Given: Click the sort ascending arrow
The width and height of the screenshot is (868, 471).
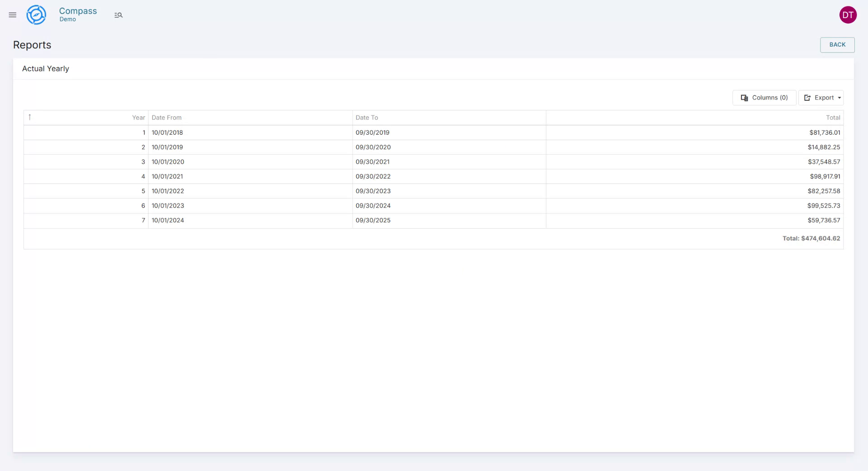Looking at the screenshot, I should pyautogui.click(x=29, y=117).
